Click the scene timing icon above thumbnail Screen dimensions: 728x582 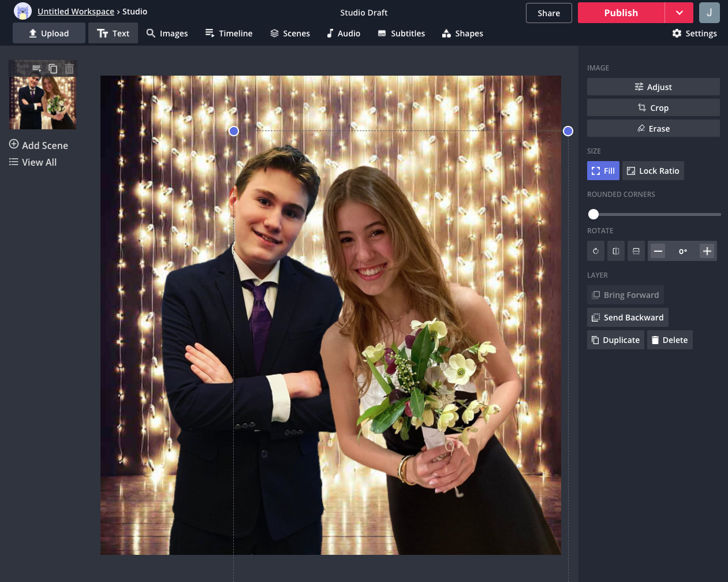36,69
